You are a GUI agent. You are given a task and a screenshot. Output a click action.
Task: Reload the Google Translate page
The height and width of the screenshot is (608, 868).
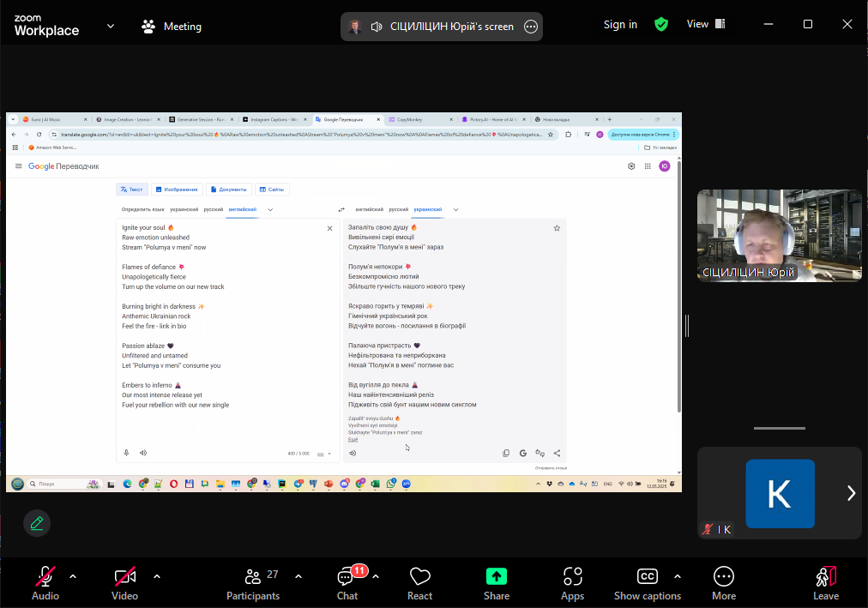pyautogui.click(x=39, y=135)
